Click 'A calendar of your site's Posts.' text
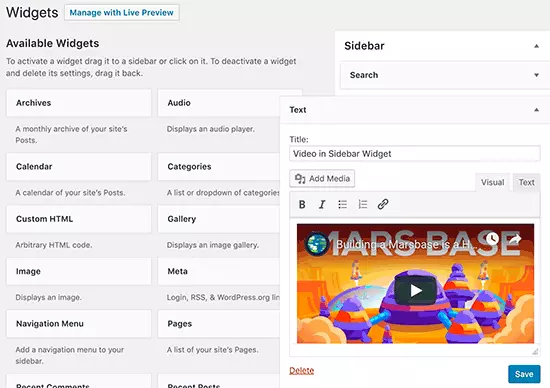Image resolution: width=550 pixels, height=388 pixels. click(70, 193)
